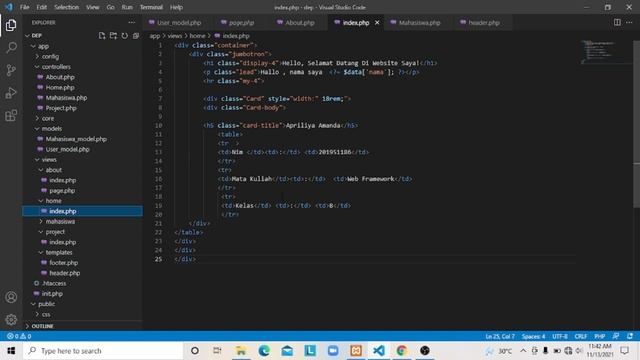This screenshot has width=640, height=360.
Task: Click the Windows search box
Action: pos(104,351)
